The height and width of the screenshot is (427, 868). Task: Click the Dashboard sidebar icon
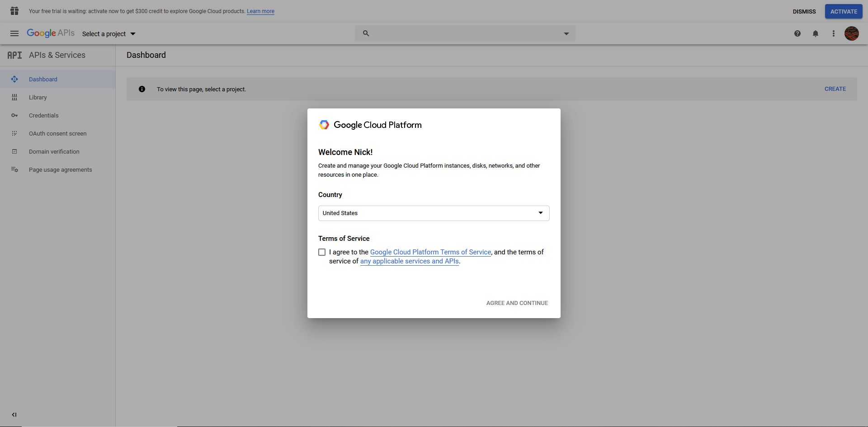14,79
